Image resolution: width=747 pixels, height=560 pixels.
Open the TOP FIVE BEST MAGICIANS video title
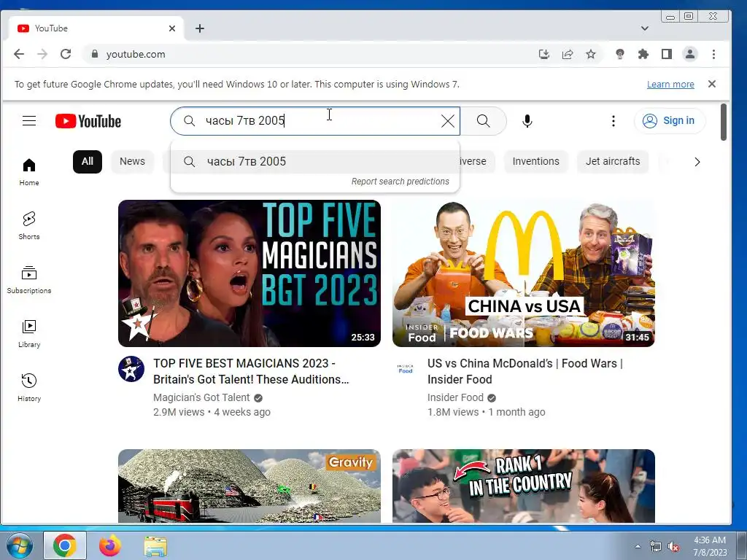click(x=251, y=371)
